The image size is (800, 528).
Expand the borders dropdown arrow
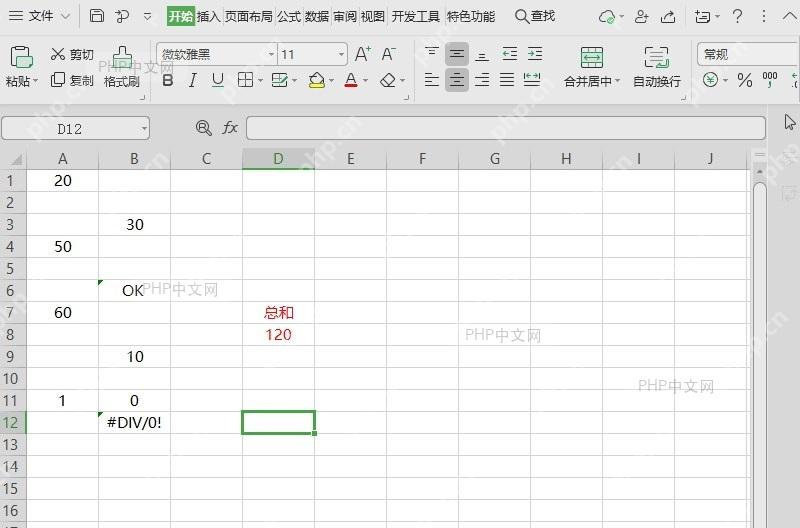click(260, 81)
